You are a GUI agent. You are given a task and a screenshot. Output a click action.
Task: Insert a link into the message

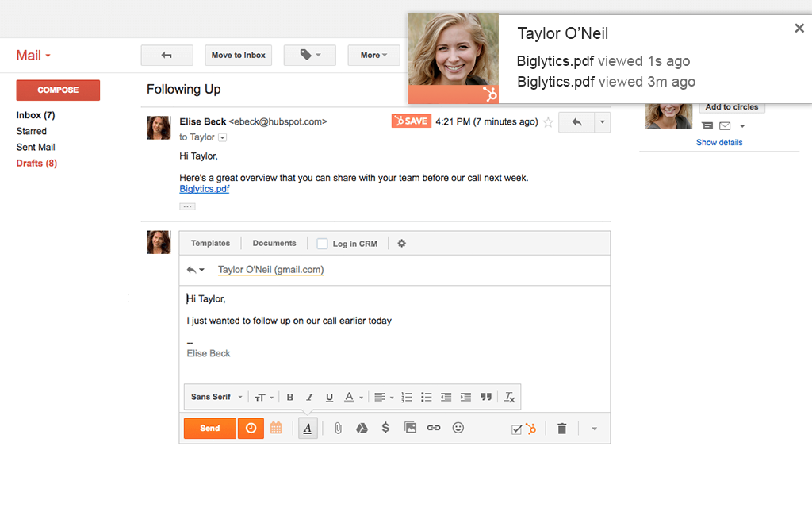coord(434,428)
